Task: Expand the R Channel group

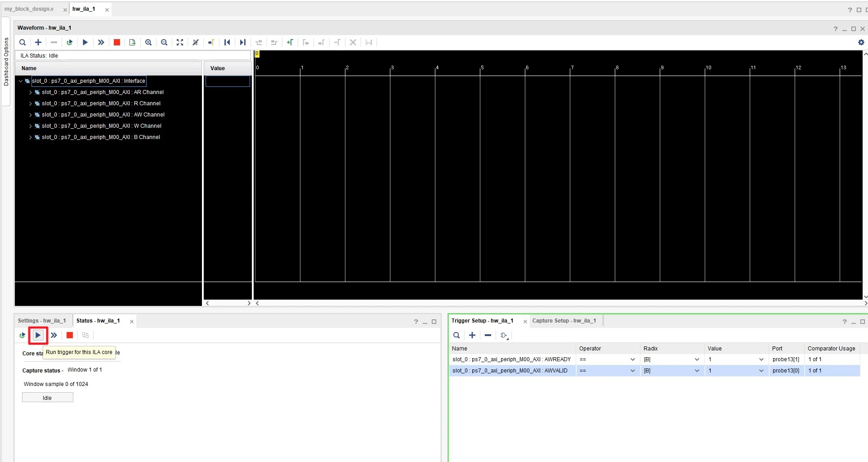Action: point(31,103)
